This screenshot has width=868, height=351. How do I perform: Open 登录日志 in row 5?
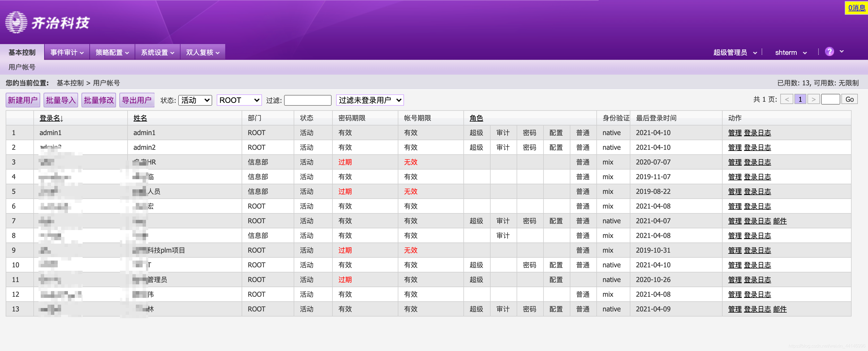click(x=757, y=192)
